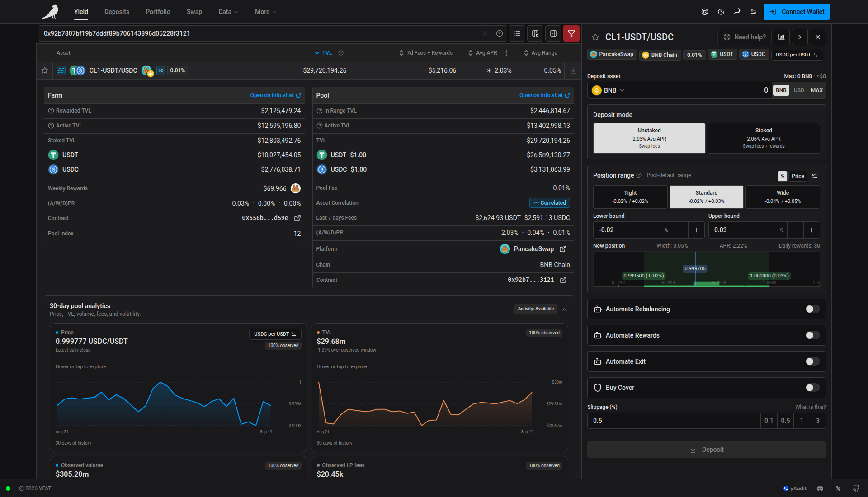Viewport: 868px width, 497px height.
Task: Click the slippage percentage input
Action: click(x=674, y=421)
